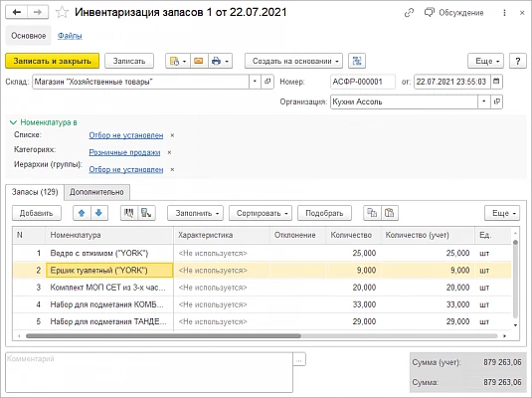Screen dimensions: 532x398
Task: Open printer icon print menu
Action: click(220, 61)
